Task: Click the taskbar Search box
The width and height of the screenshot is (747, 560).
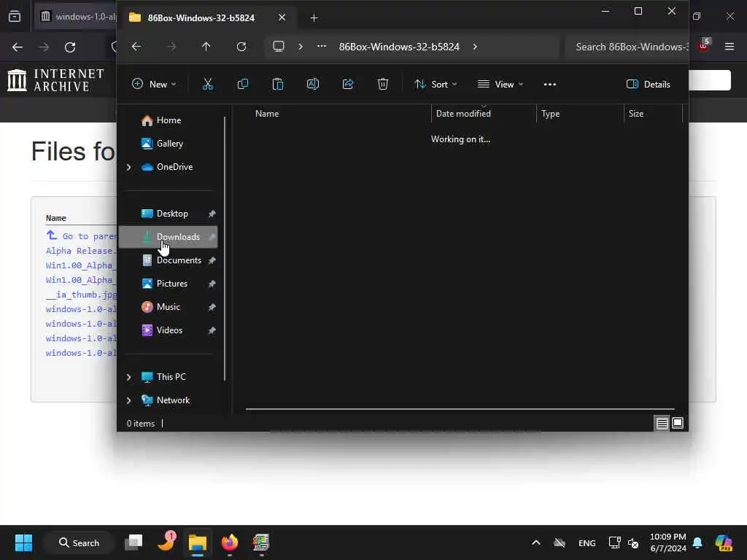Action: tap(79, 542)
